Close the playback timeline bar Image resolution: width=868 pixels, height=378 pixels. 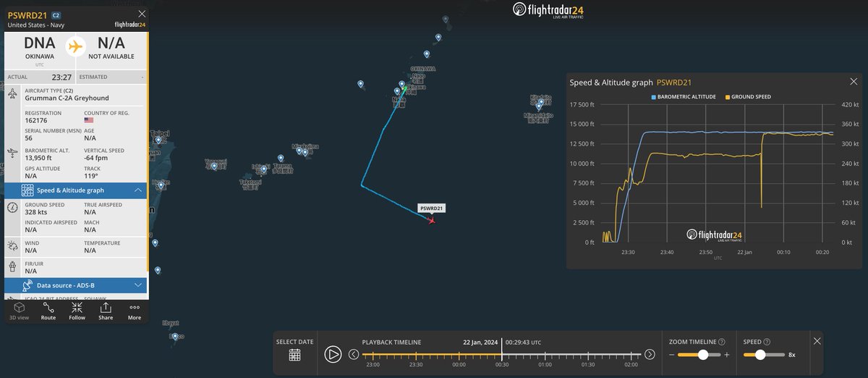coord(817,341)
